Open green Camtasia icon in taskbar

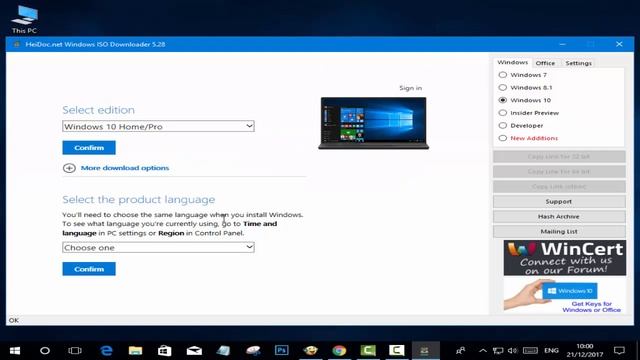pyautogui.click(x=368, y=351)
